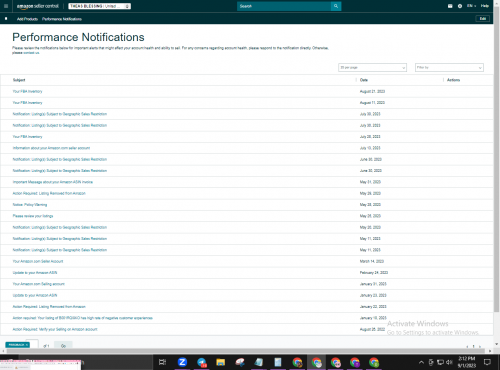Viewport: 500px width, 370px height.
Task: Open the hamburger navigation menu
Action: [6, 6]
